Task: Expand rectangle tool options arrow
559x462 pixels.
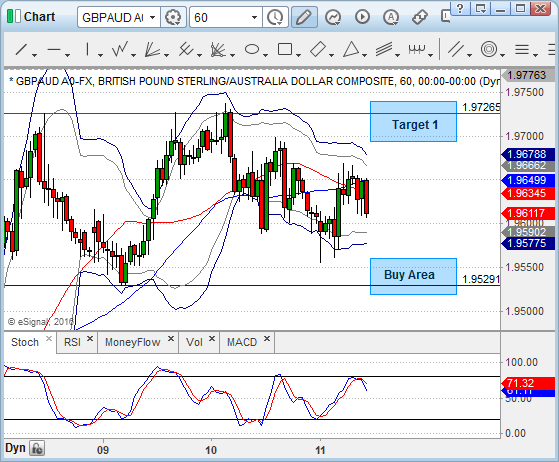Action: coord(298,55)
